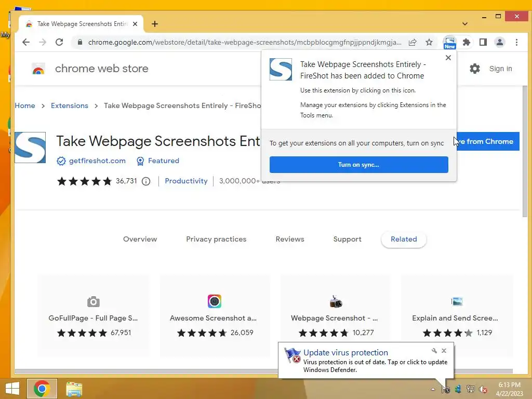Close the virus protection notification

[x=444, y=351]
